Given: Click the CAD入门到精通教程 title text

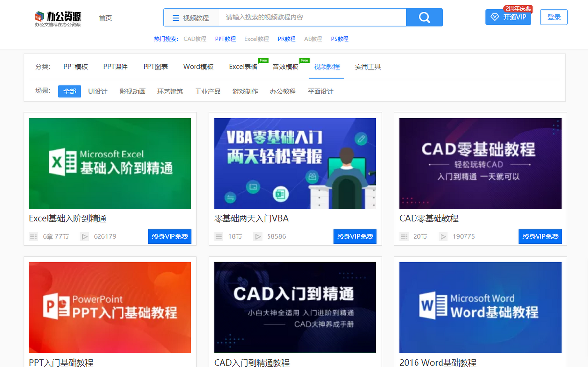Looking at the screenshot, I should (x=252, y=363).
